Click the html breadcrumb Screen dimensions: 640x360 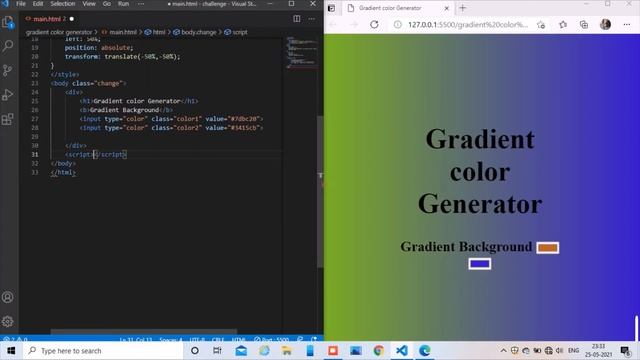click(155, 32)
